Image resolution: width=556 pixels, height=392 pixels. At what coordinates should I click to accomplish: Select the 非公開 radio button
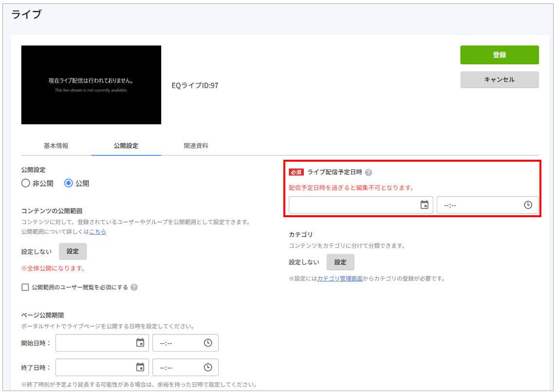click(x=26, y=184)
